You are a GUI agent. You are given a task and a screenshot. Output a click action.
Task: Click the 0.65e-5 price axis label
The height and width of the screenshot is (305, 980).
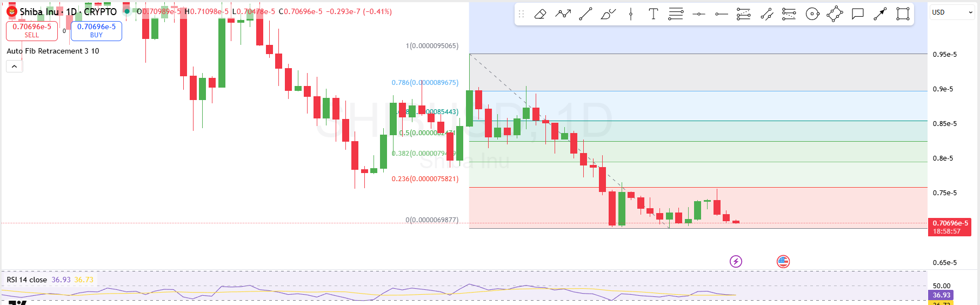pos(945,263)
